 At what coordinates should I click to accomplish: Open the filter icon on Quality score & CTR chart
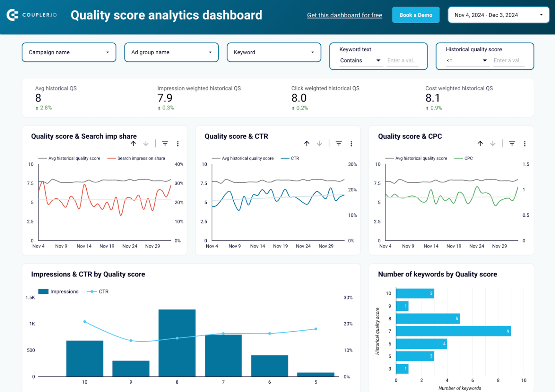click(339, 143)
